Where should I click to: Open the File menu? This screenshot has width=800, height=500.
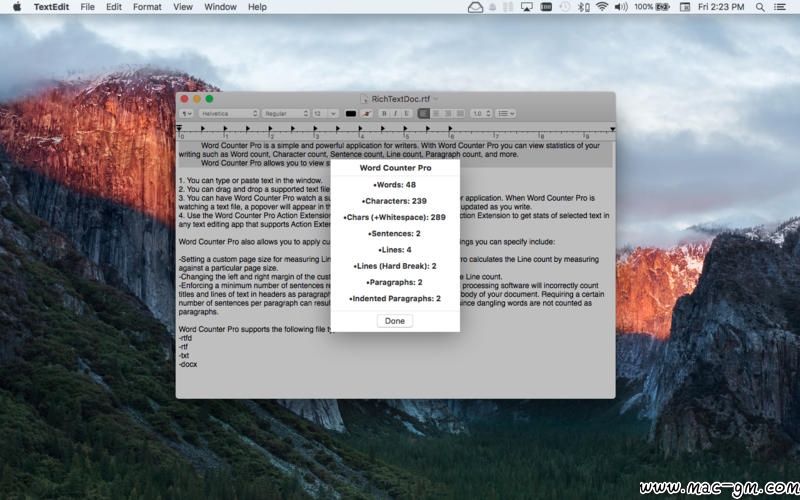87,7
